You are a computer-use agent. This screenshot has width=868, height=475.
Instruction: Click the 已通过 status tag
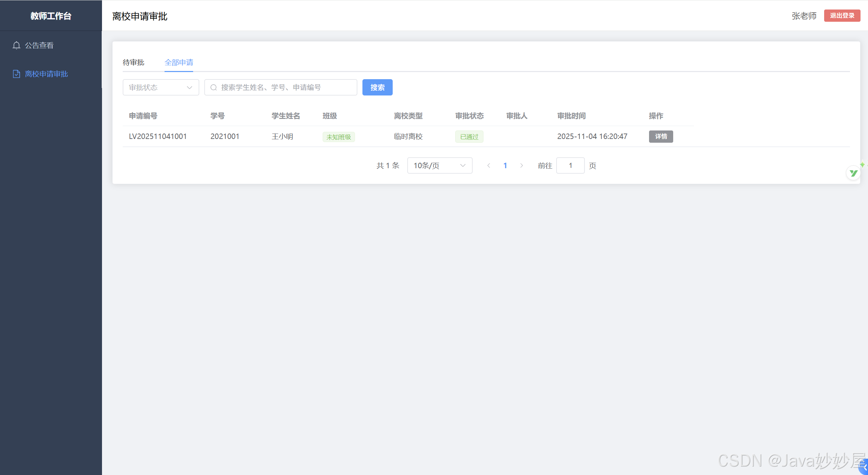(x=469, y=137)
